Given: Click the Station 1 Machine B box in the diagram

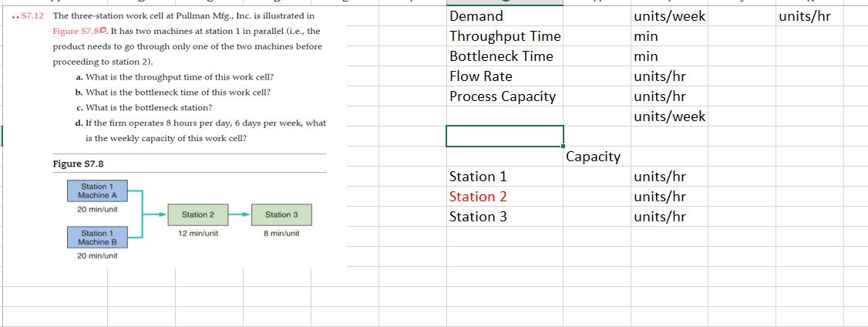Looking at the screenshot, I should point(97,238).
